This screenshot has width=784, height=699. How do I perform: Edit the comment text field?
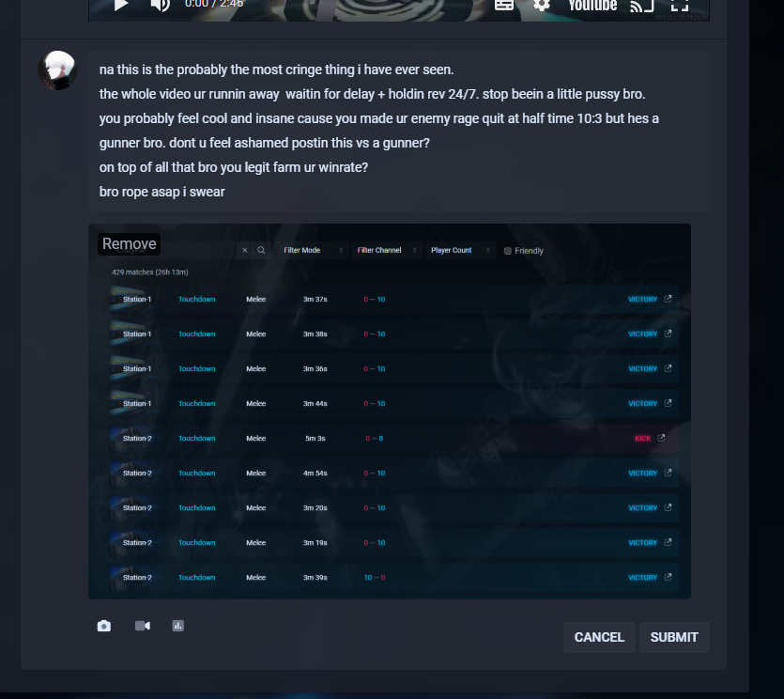(x=398, y=132)
